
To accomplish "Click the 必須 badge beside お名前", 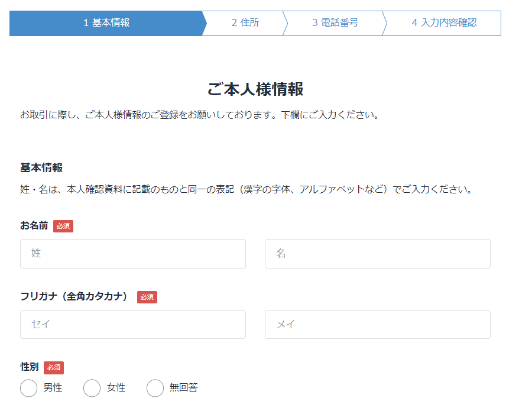I will click(x=63, y=226).
